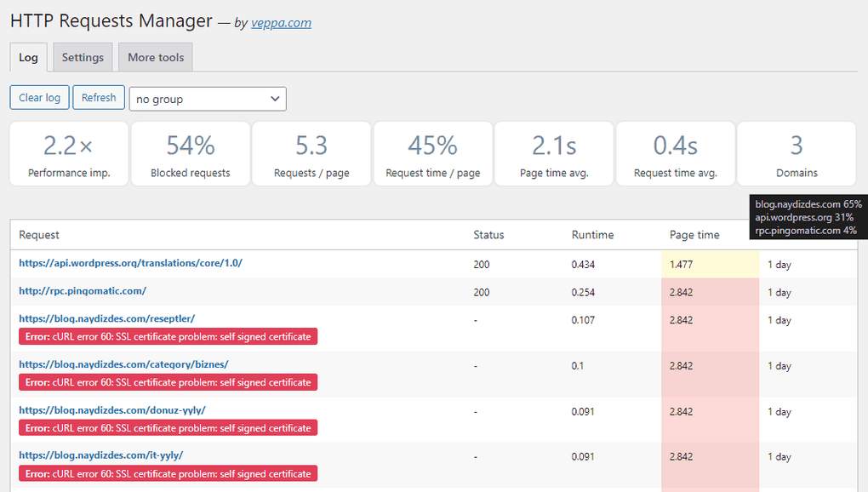868x492 pixels.
Task: Open the rpc.pingomatic.com request link
Action: (83, 291)
